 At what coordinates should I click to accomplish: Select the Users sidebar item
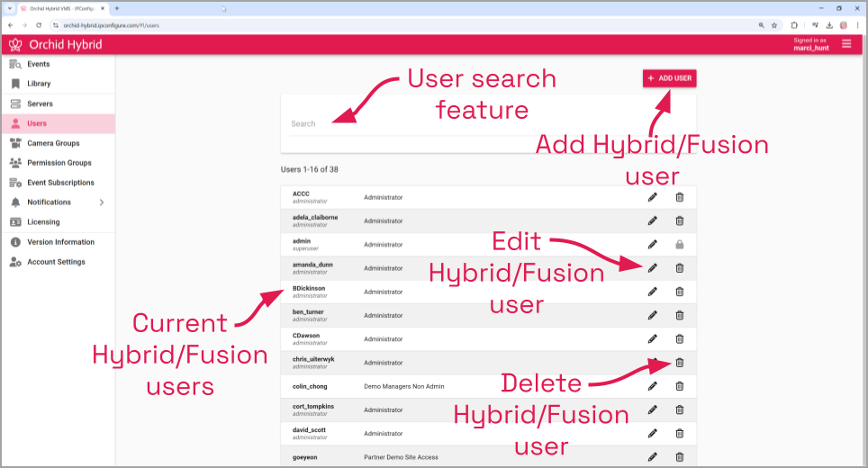(59, 123)
